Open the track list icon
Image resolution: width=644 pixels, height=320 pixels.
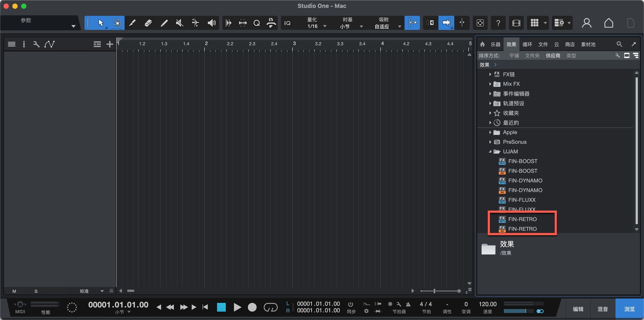(x=11, y=44)
